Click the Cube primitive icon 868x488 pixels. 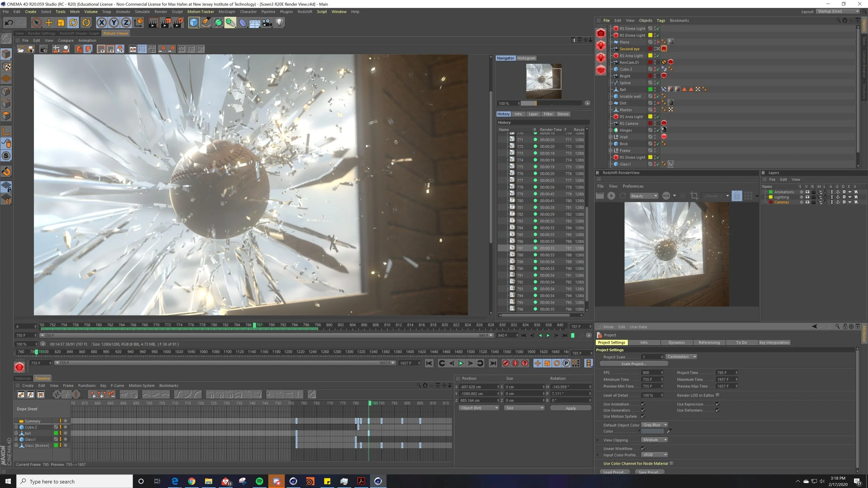tap(194, 23)
